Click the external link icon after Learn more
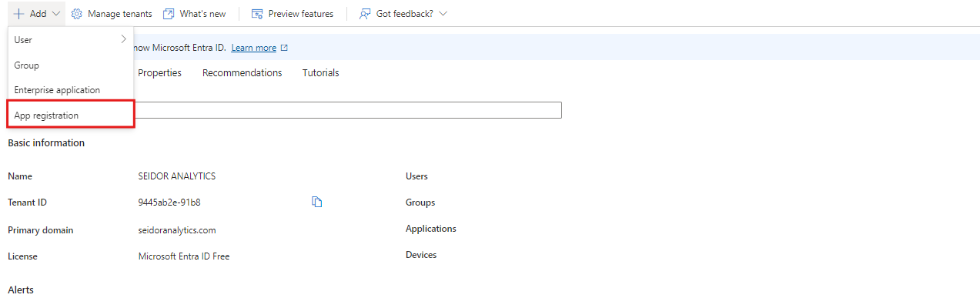 (284, 48)
